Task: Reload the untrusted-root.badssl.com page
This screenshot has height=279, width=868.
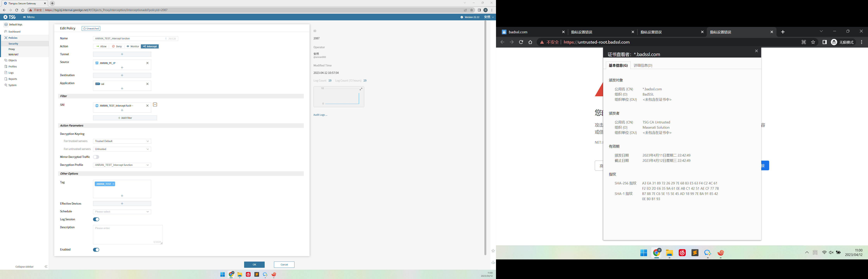Action: [x=521, y=42]
